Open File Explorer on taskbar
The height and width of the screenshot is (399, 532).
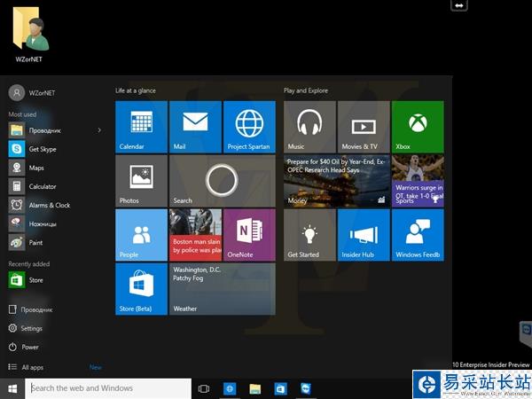click(255, 388)
